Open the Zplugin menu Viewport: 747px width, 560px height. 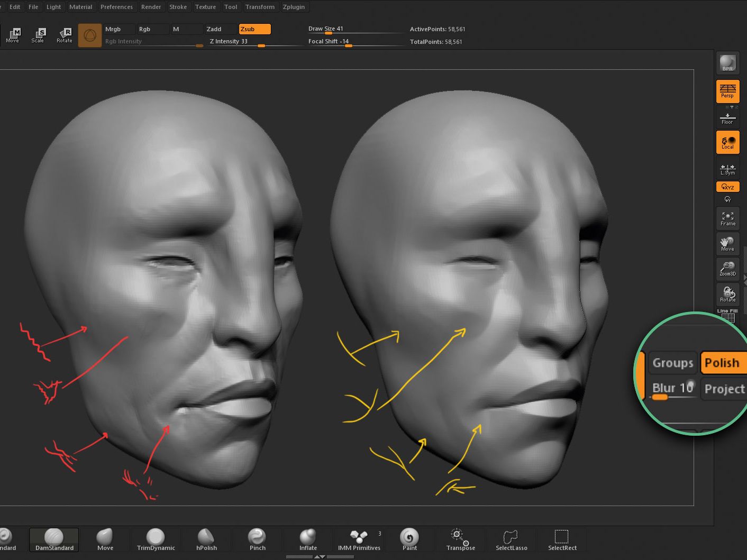click(294, 7)
